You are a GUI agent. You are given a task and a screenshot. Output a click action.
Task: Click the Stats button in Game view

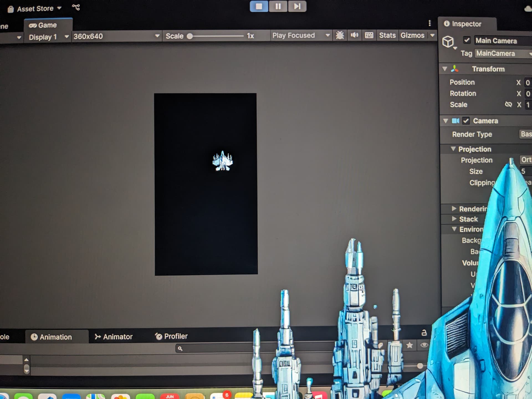point(387,35)
